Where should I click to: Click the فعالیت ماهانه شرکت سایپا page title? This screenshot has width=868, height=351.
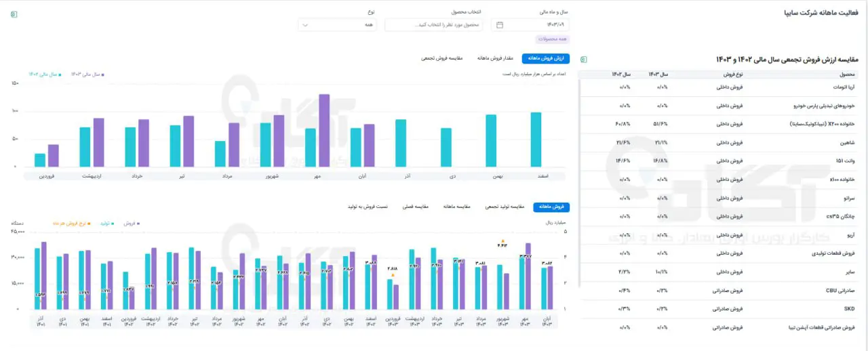point(823,13)
